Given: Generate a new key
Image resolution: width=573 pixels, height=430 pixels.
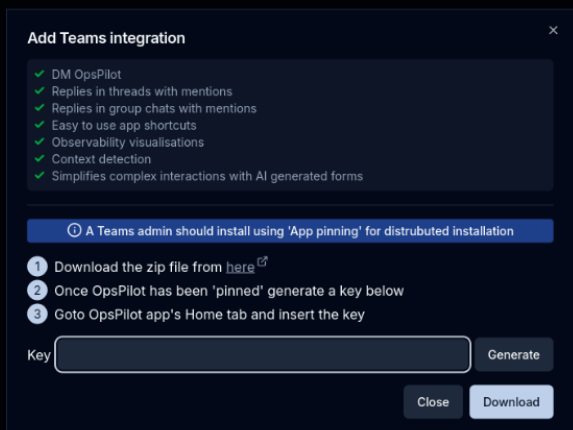Looking at the screenshot, I should click(514, 355).
